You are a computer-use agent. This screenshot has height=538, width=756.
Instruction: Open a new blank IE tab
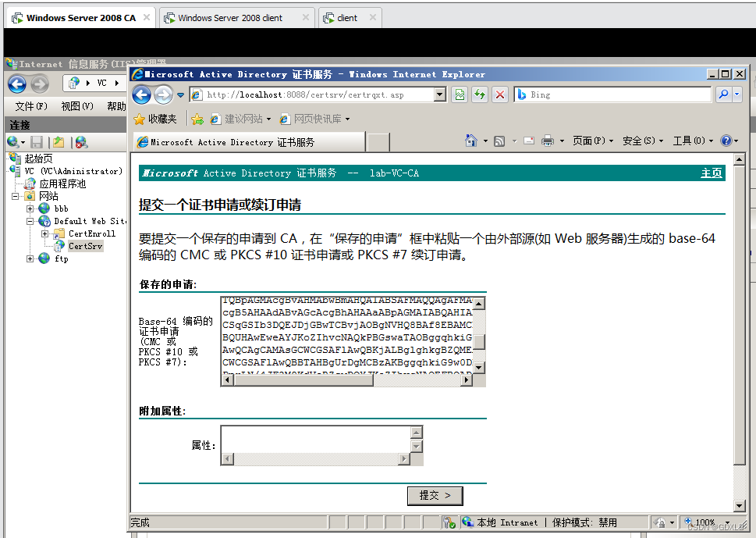(x=378, y=143)
